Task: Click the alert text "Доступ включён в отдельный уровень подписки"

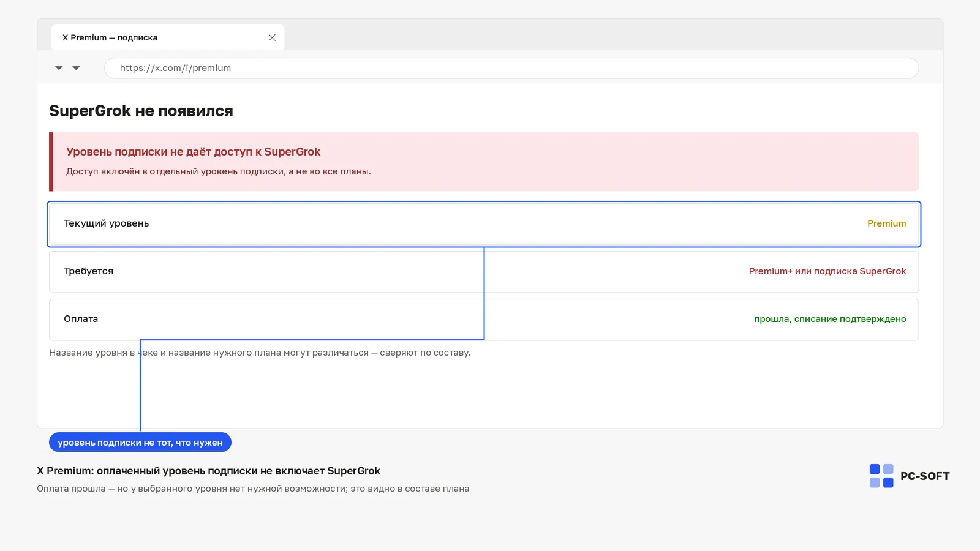Action: click(x=175, y=171)
